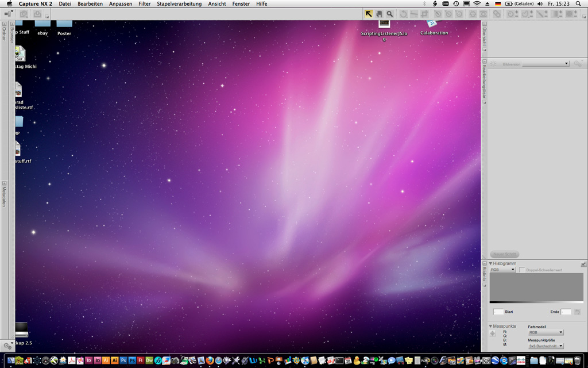
Task: Open the Hilfe menu
Action: (262, 4)
